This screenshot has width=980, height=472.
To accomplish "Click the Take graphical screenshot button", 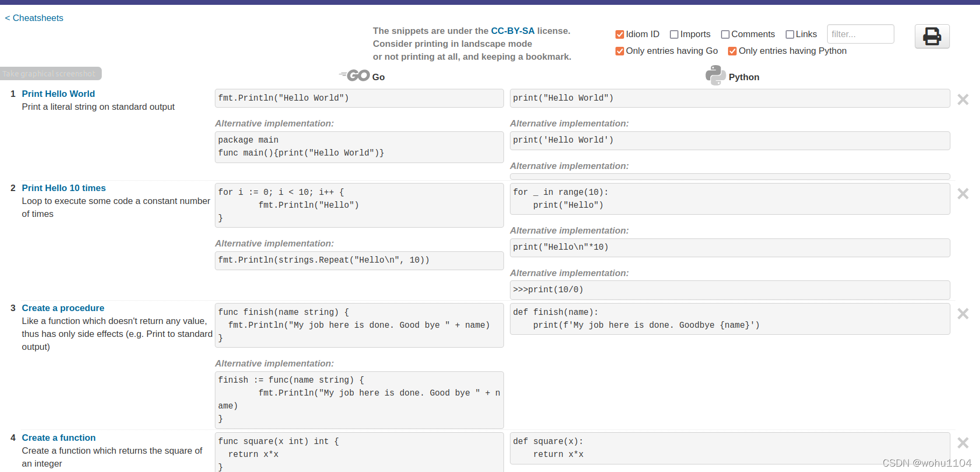I will point(50,74).
